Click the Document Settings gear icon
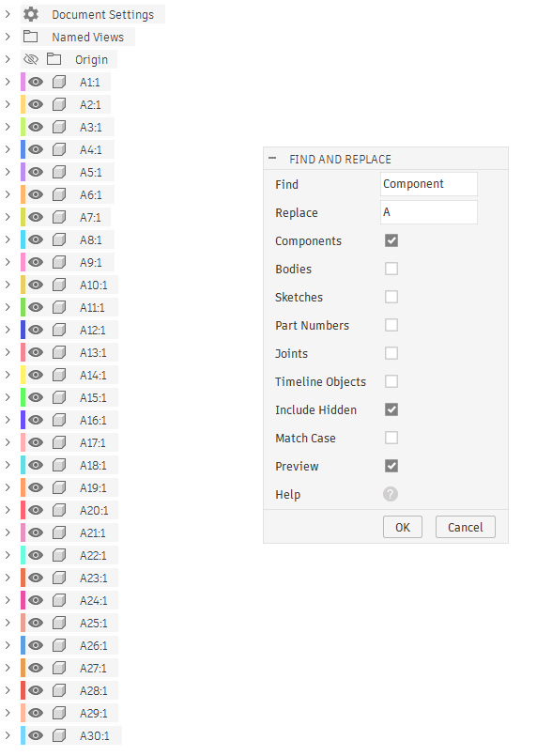This screenshot has height=756, width=537. click(31, 14)
